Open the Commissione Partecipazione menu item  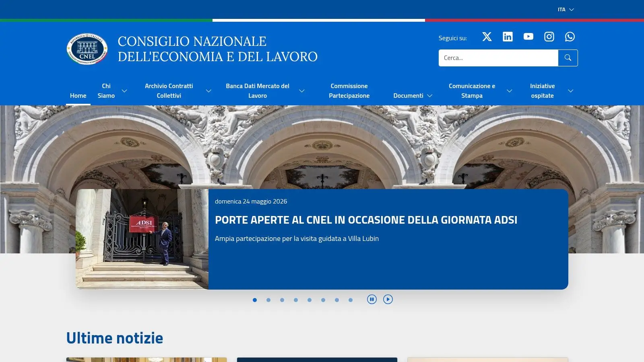[349, 91]
